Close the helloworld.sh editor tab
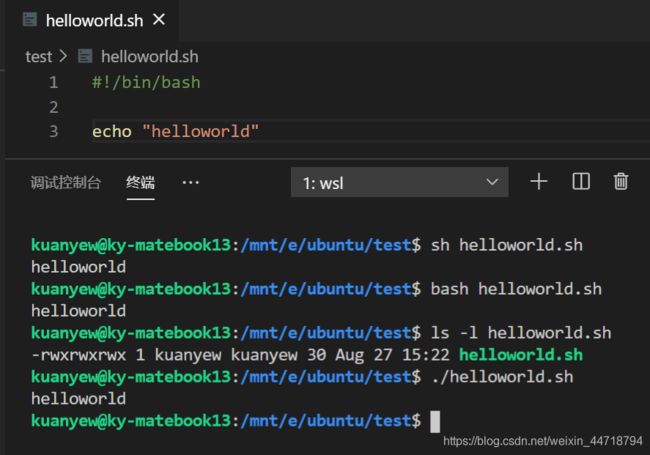Viewport: 650px width, 455px height. coord(159,19)
